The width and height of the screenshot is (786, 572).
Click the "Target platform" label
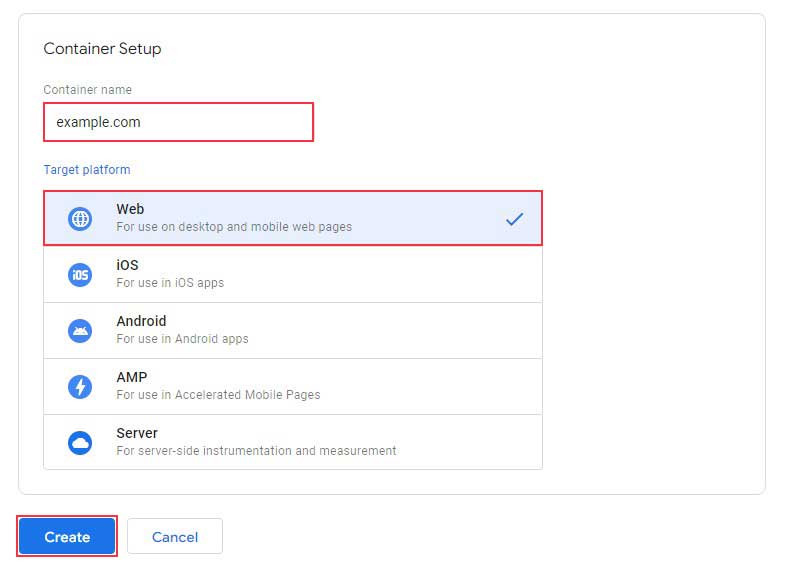point(87,170)
